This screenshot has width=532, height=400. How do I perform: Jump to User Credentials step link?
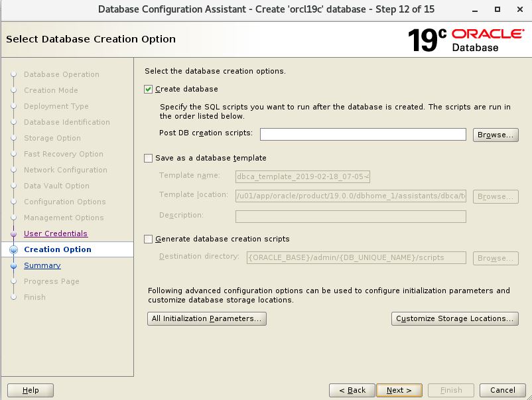(x=56, y=233)
